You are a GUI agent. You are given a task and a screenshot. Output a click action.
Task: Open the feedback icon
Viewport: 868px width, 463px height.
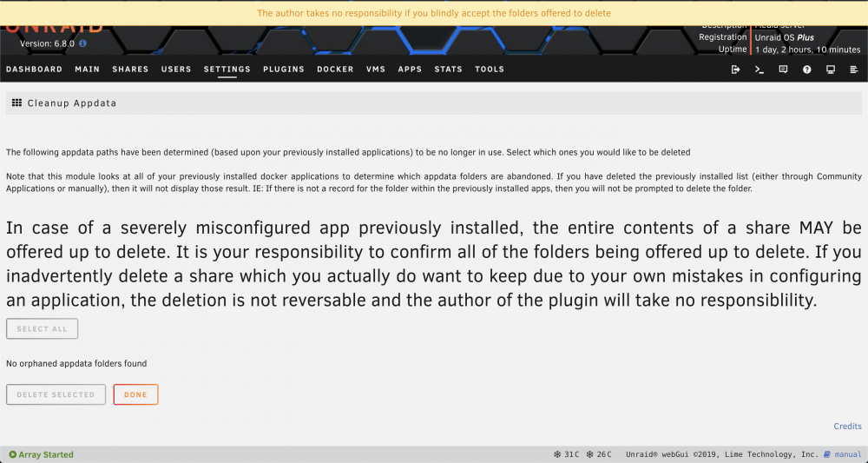783,69
